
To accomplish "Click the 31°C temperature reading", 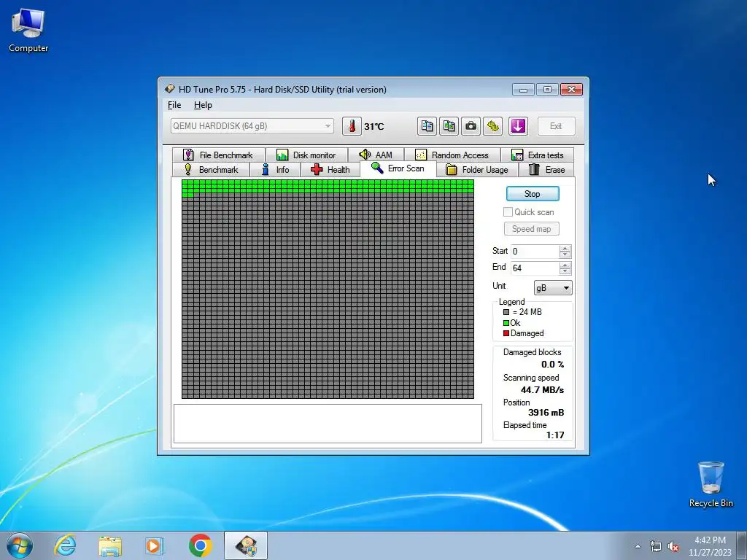I will [374, 127].
